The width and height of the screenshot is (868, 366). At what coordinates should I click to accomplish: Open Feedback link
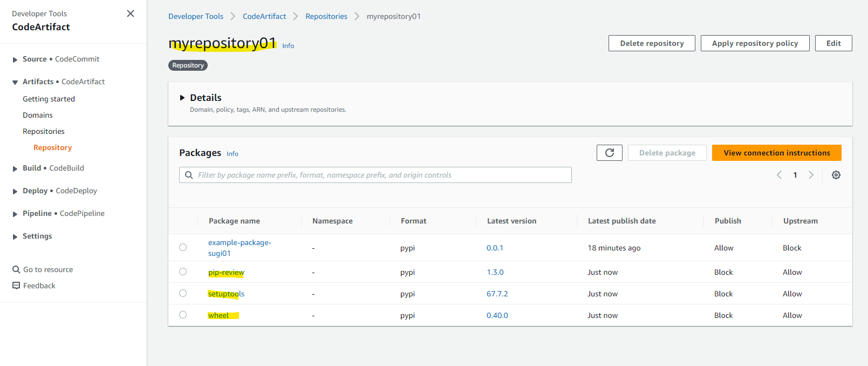point(39,286)
